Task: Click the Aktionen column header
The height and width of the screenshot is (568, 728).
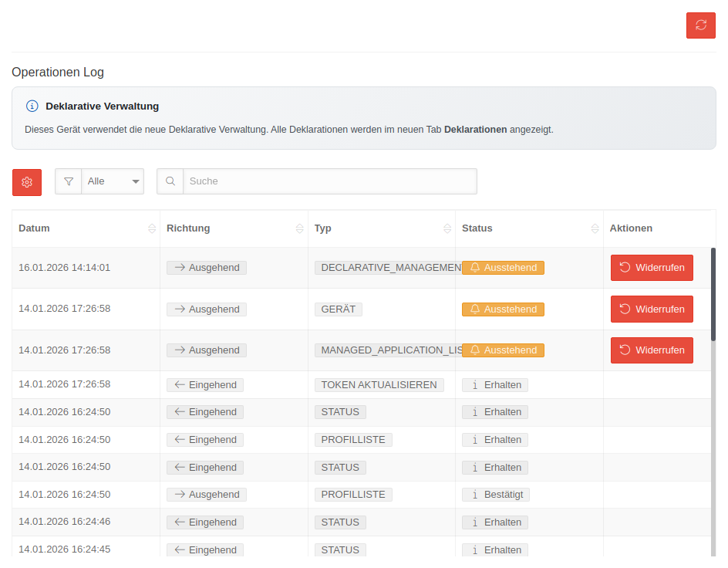Action: (x=631, y=228)
